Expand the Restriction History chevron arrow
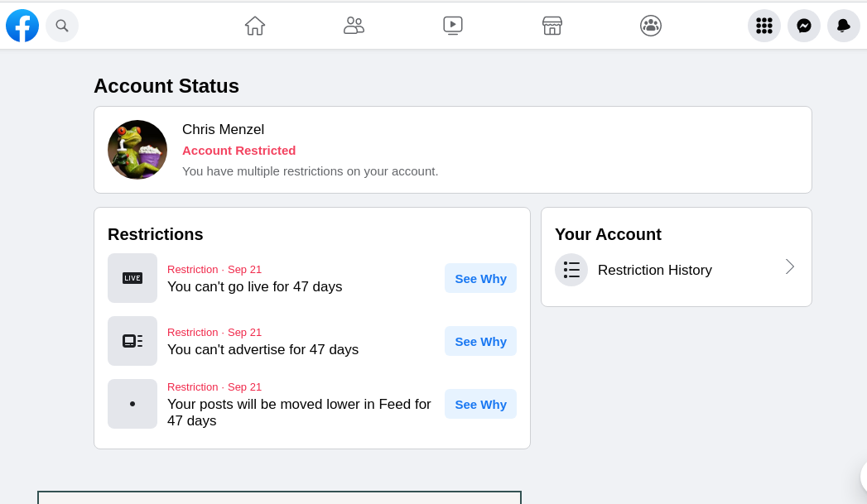867x504 pixels. 789,266
